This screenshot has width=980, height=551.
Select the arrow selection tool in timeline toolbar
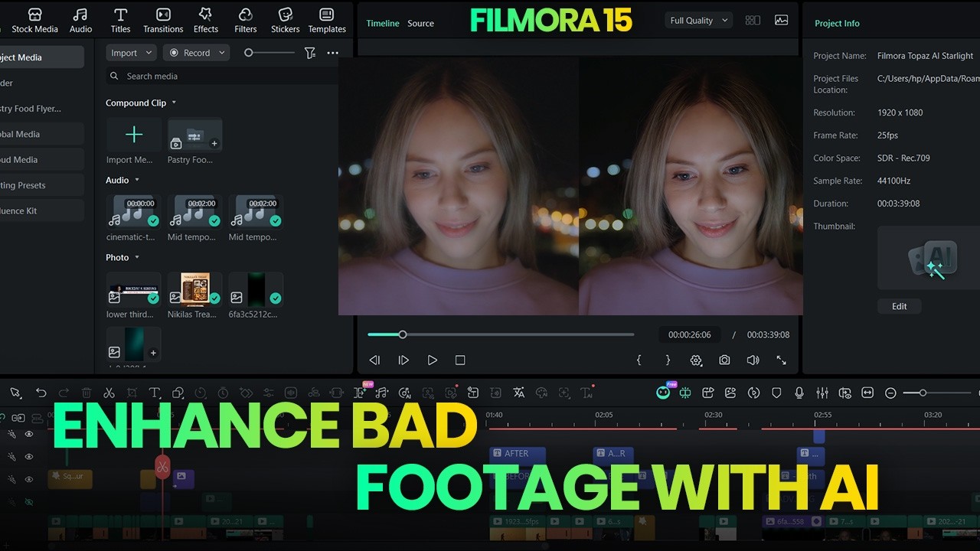pyautogui.click(x=15, y=393)
